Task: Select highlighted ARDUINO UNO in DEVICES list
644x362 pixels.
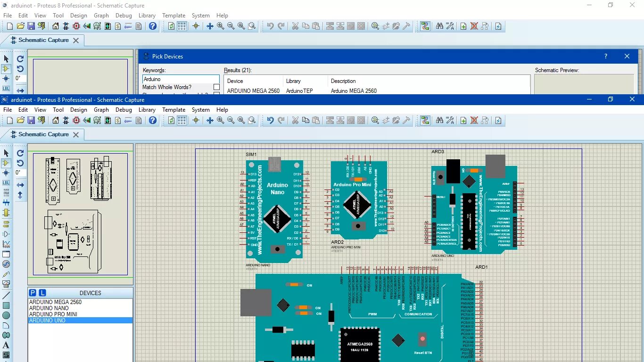Action: (80, 321)
